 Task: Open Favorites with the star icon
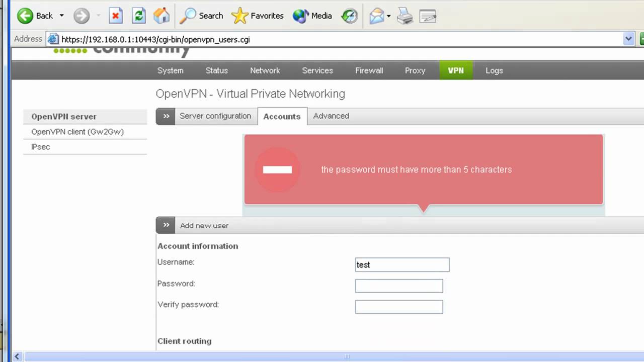click(258, 16)
